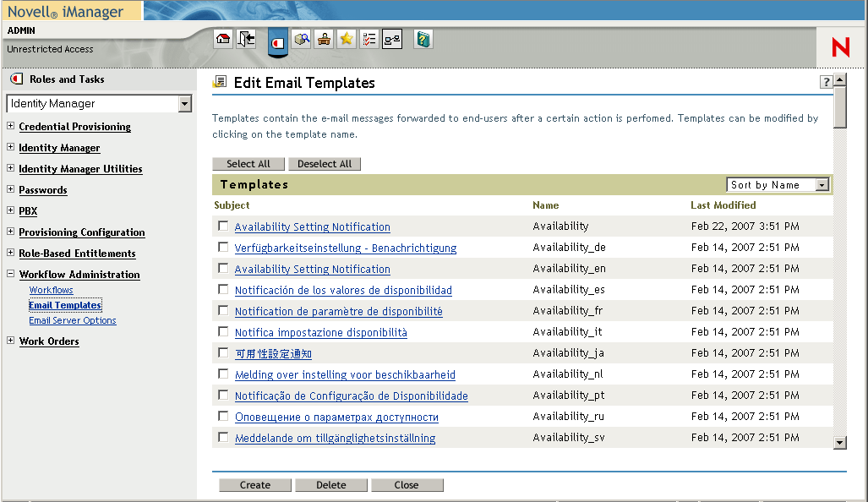This screenshot has height=502, width=868.
Task: Click the Close button
Action: pyautogui.click(x=407, y=485)
